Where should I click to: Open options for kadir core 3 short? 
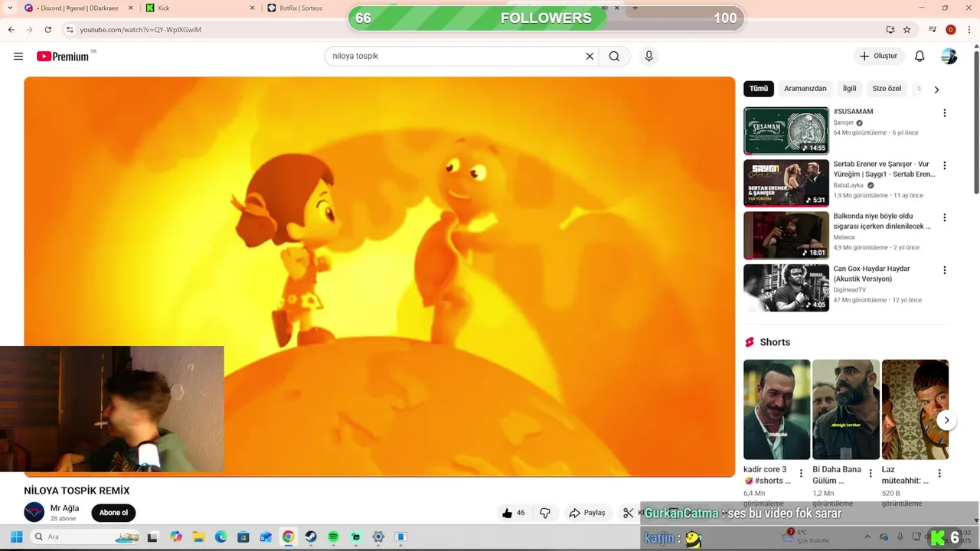(x=801, y=474)
